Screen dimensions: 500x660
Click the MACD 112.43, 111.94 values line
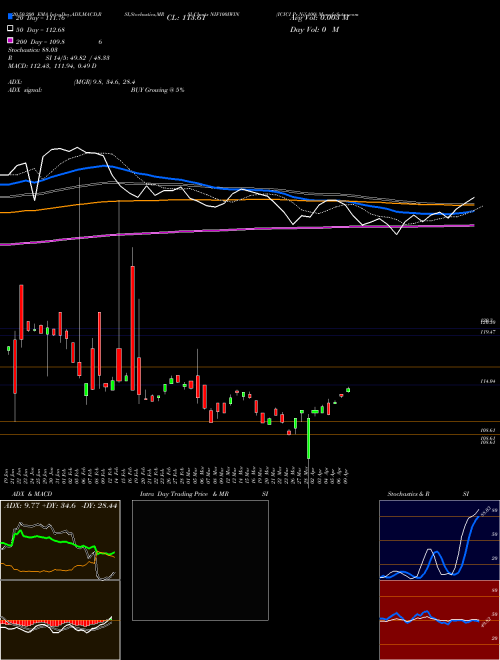[52, 66]
